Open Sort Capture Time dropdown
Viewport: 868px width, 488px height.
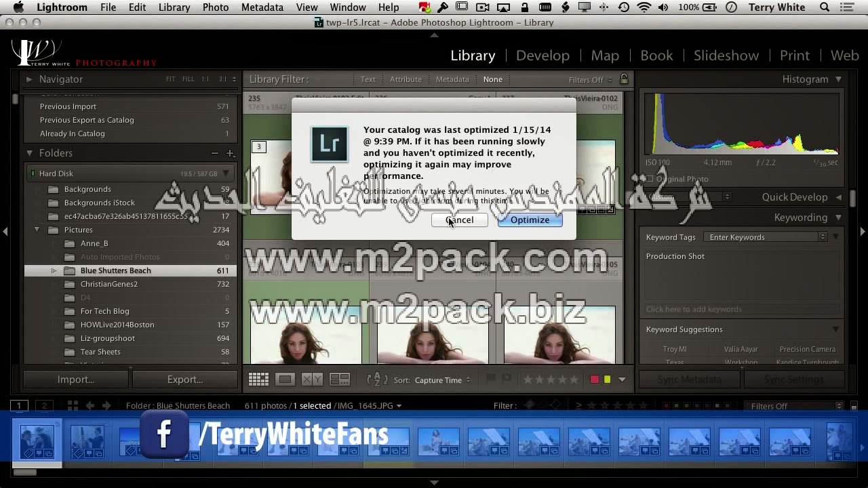pos(442,380)
